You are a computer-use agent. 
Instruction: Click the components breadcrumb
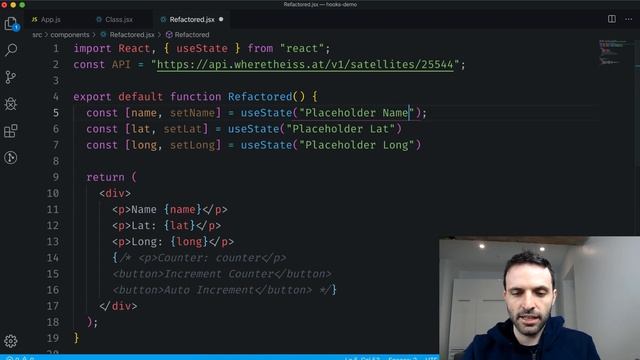(x=70, y=35)
